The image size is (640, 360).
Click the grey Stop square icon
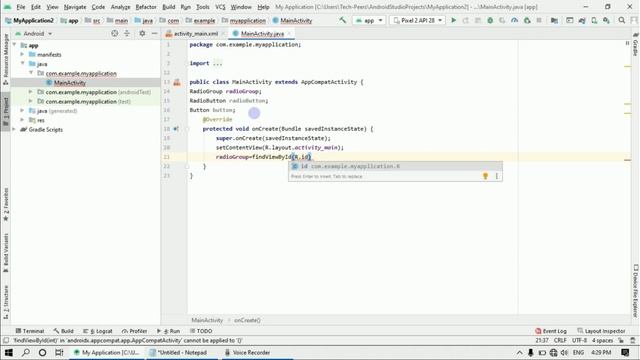[x=539, y=20]
